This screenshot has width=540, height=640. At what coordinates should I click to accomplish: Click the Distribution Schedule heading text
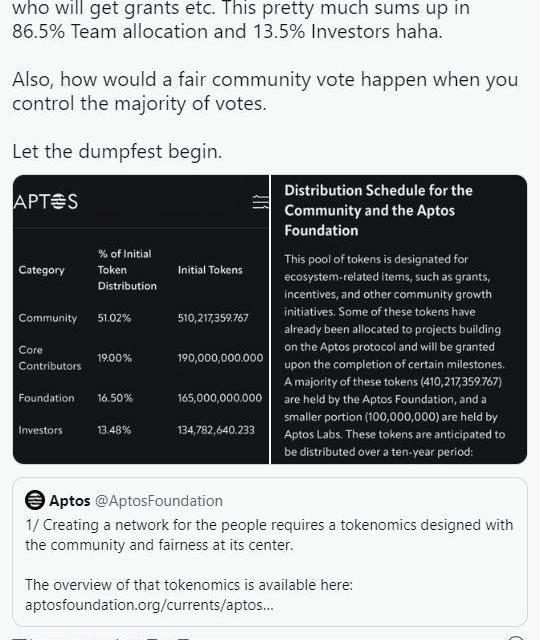(x=378, y=210)
